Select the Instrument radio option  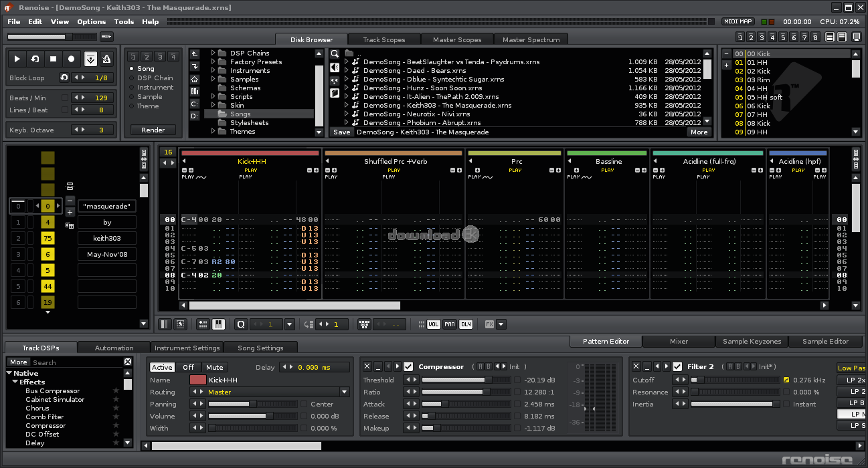pos(132,88)
